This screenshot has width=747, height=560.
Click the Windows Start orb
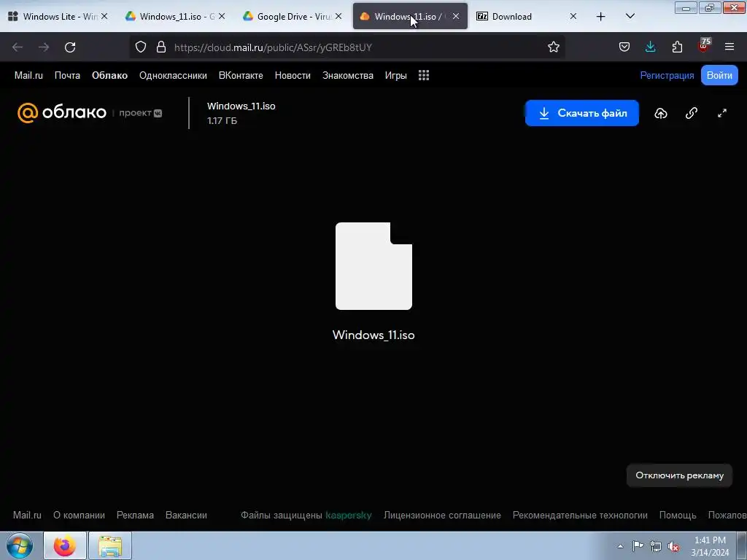(20, 545)
